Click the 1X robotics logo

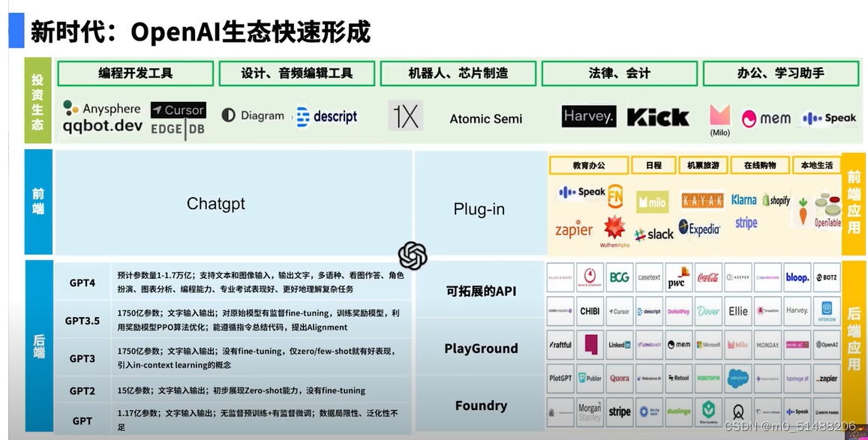(405, 115)
